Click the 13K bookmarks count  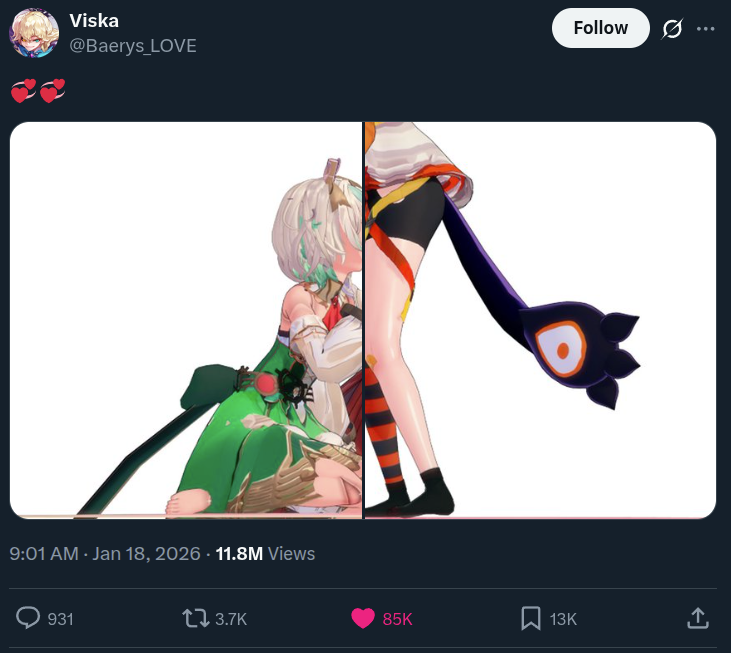pyautogui.click(x=563, y=619)
